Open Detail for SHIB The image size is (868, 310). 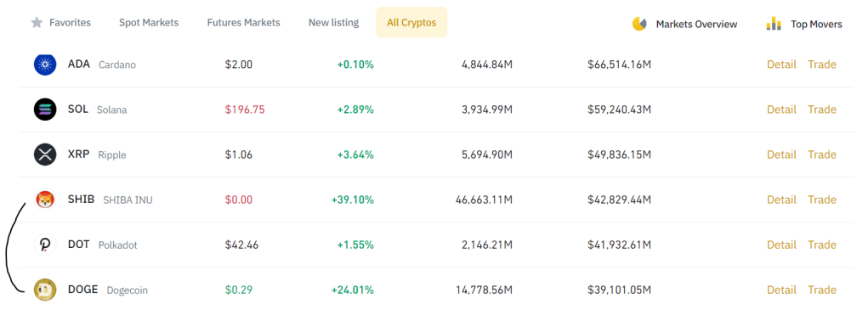tap(781, 200)
